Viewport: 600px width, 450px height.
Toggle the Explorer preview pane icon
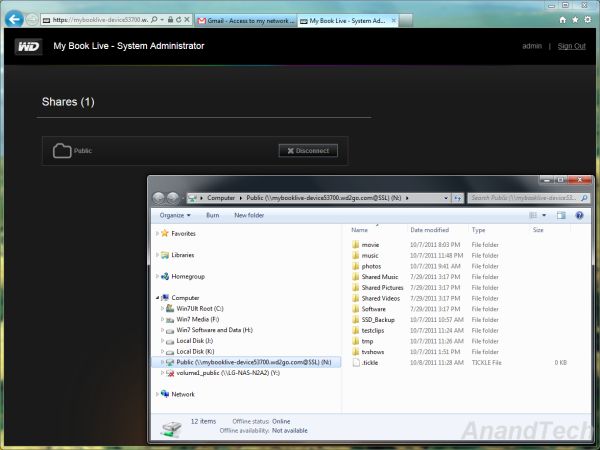(x=561, y=215)
